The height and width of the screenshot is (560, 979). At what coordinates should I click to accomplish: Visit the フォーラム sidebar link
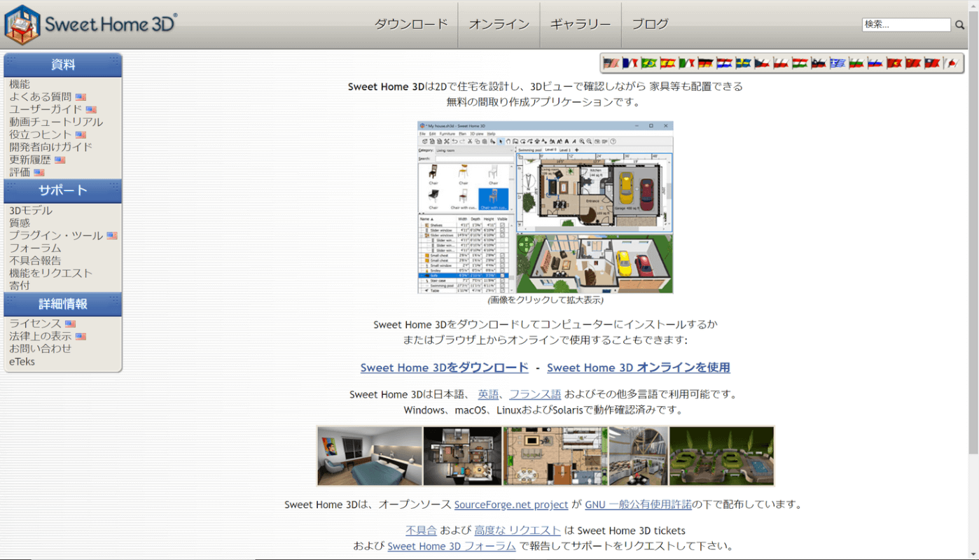pyautogui.click(x=35, y=248)
